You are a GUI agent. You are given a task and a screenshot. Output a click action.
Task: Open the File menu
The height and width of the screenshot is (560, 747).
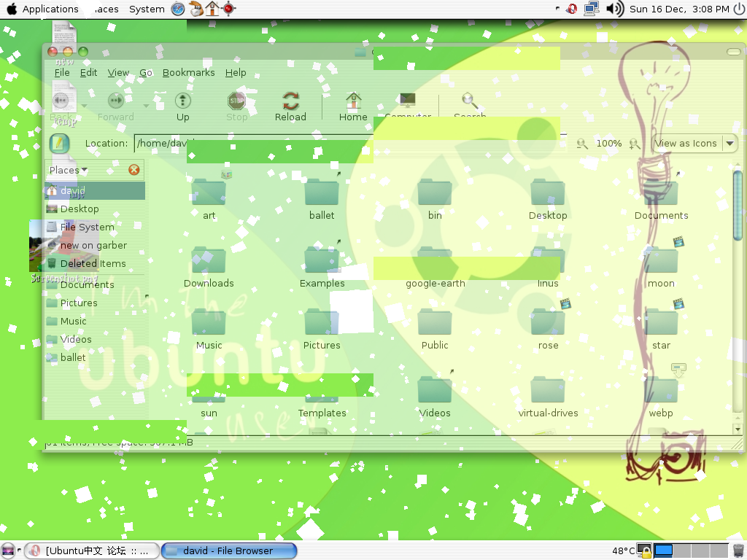click(x=62, y=72)
